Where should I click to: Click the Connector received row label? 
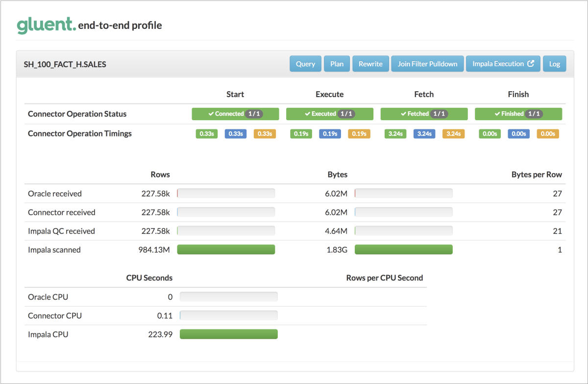pos(62,212)
